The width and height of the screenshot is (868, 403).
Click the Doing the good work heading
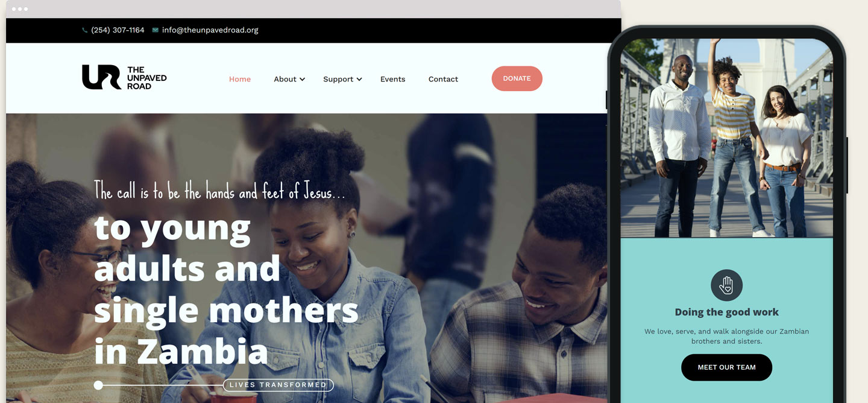click(x=726, y=312)
